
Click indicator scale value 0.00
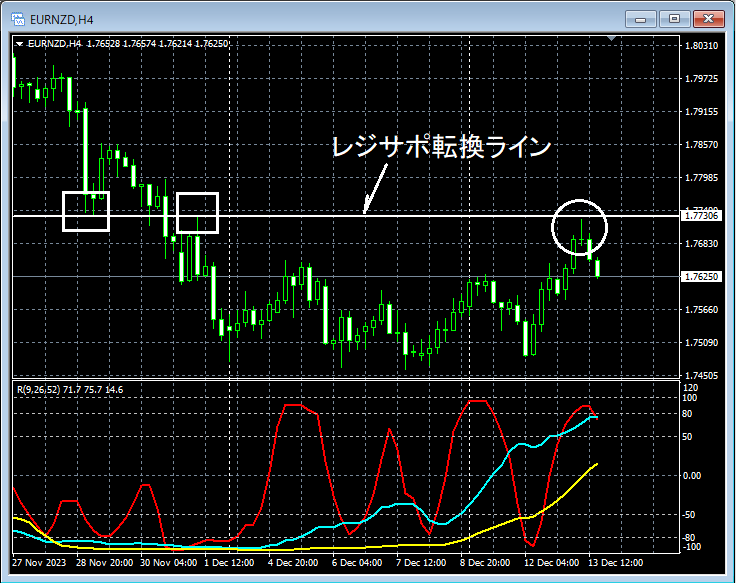pos(692,476)
